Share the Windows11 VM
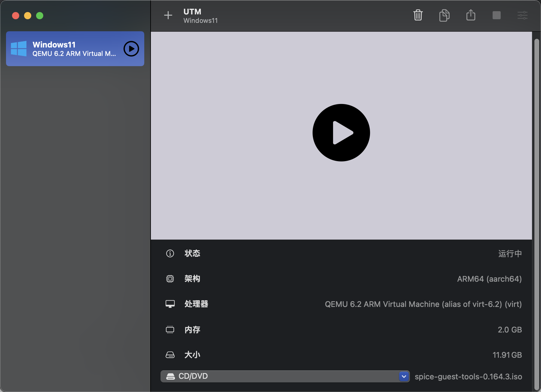The image size is (541, 392). click(x=471, y=15)
